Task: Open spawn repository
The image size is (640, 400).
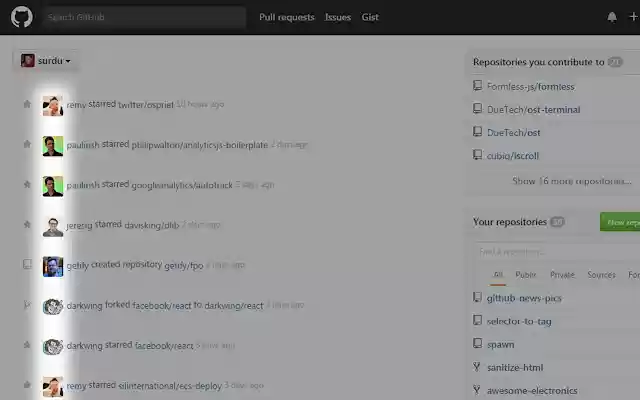Action: tap(500, 344)
